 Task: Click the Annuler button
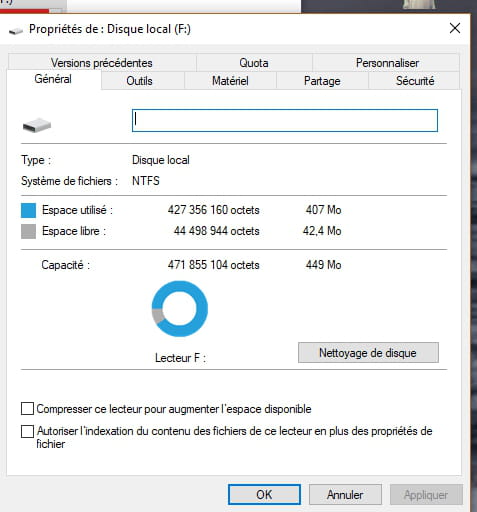[345, 495]
